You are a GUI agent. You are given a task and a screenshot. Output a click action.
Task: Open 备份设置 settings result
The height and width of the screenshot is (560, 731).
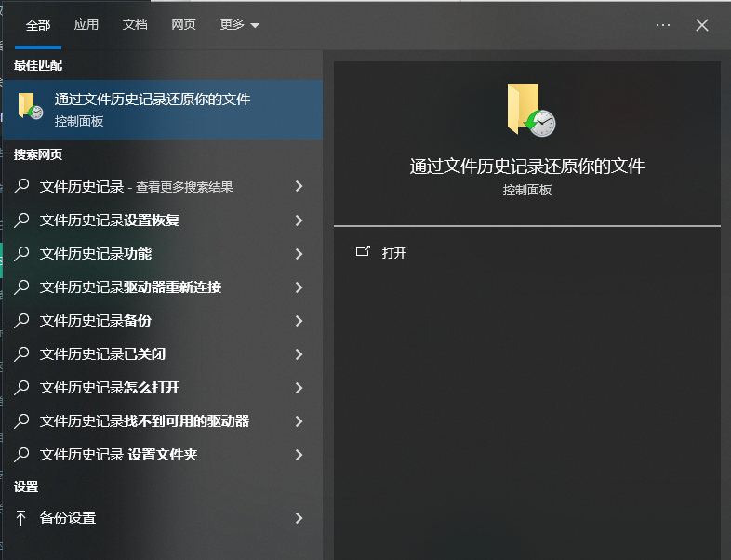pyautogui.click(x=163, y=518)
